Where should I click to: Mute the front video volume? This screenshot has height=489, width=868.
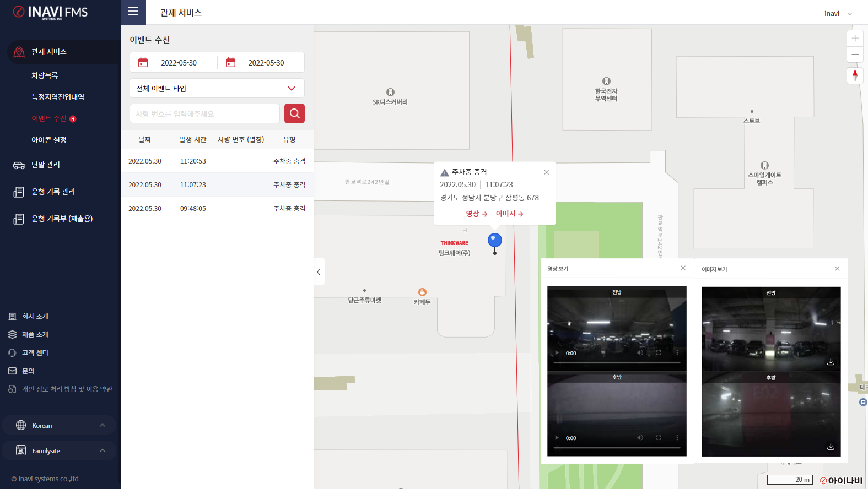[x=640, y=353]
